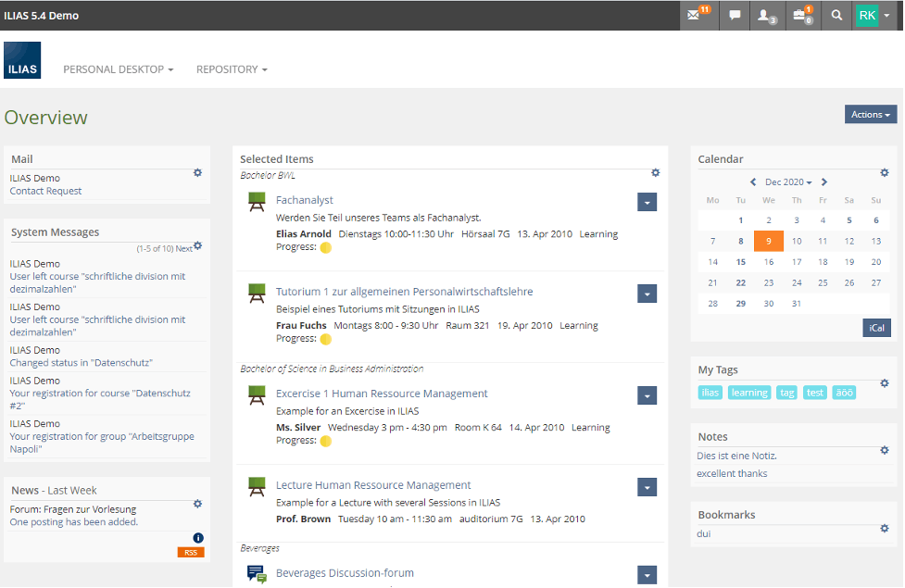Select the ilias tag
Screen dimensions: 905x588
click(x=710, y=393)
